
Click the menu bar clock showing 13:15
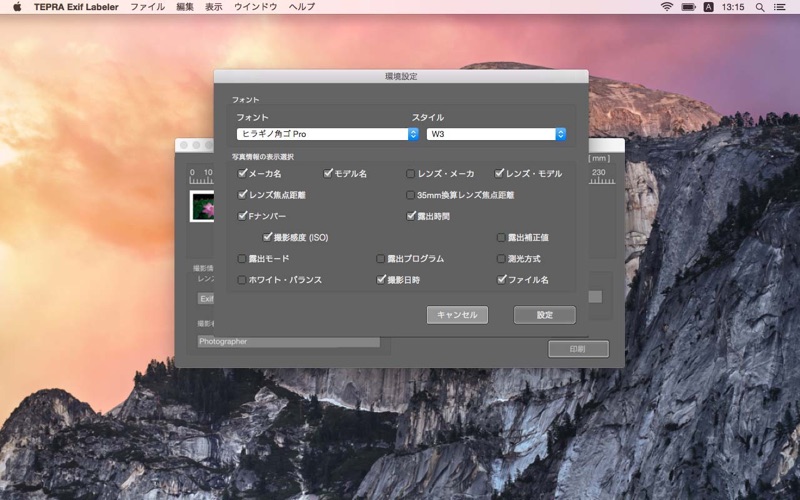pyautogui.click(x=733, y=7)
